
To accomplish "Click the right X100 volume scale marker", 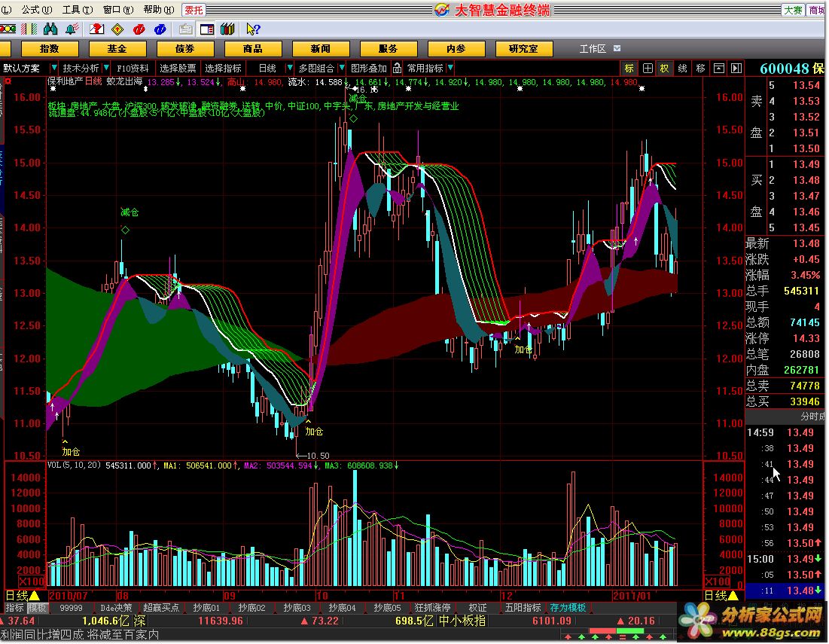I will click(717, 581).
